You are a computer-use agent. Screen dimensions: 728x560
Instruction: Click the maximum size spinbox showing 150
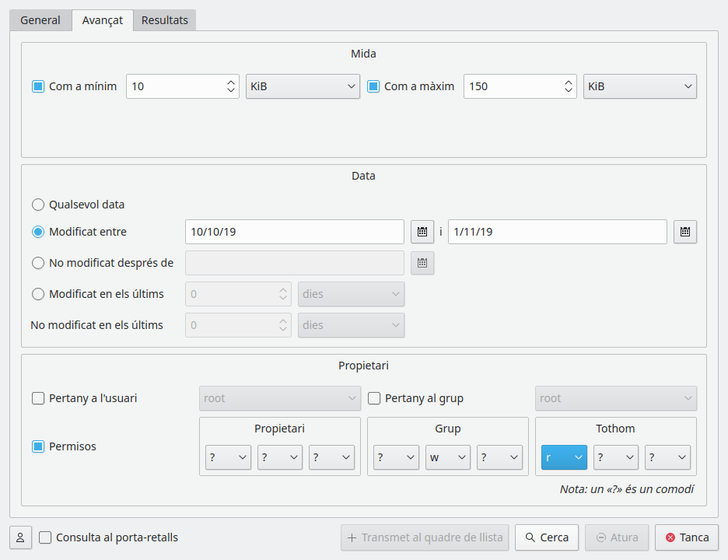coord(513,86)
